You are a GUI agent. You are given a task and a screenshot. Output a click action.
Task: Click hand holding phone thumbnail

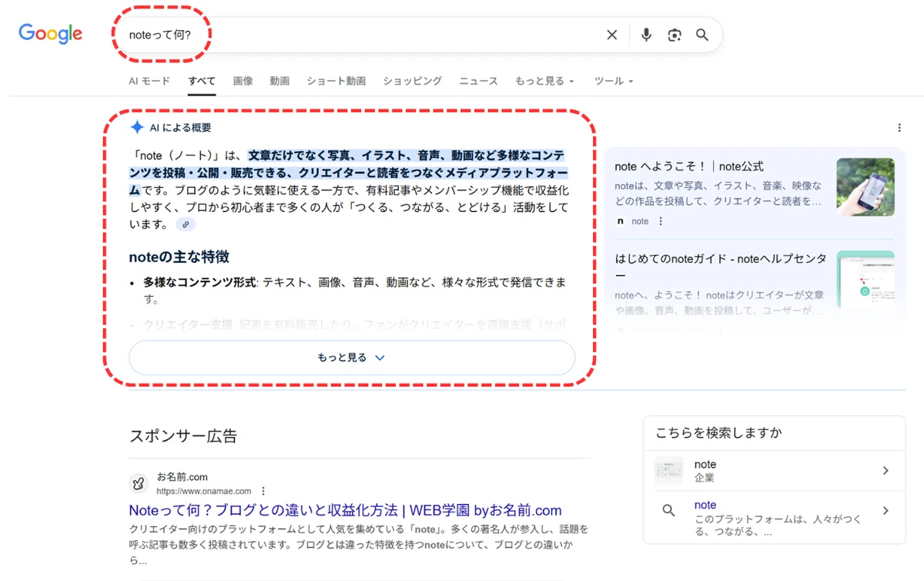(x=865, y=187)
